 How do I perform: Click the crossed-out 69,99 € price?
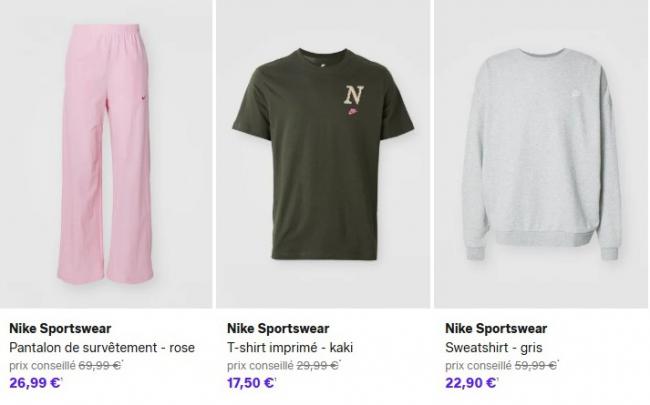click(x=101, y=365)
